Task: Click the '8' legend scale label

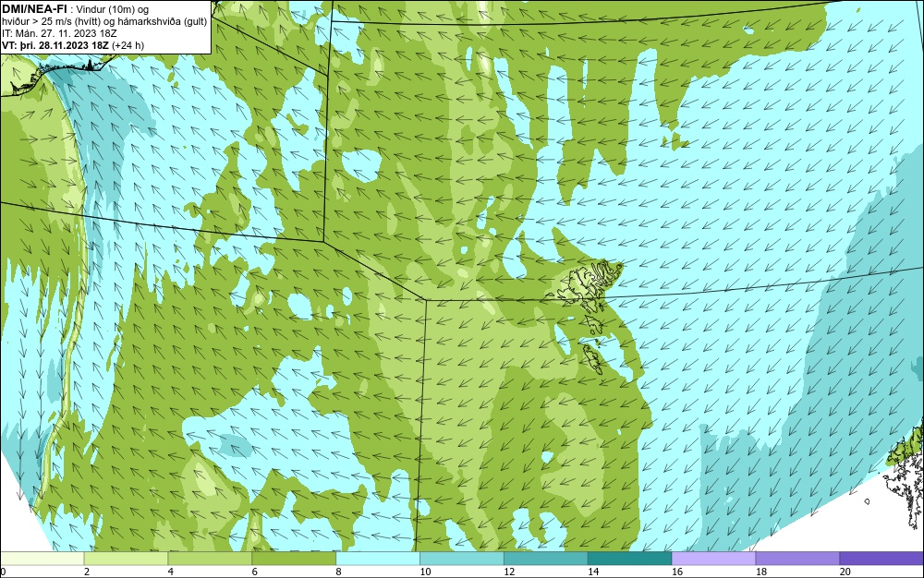Action: click(338, 572)
